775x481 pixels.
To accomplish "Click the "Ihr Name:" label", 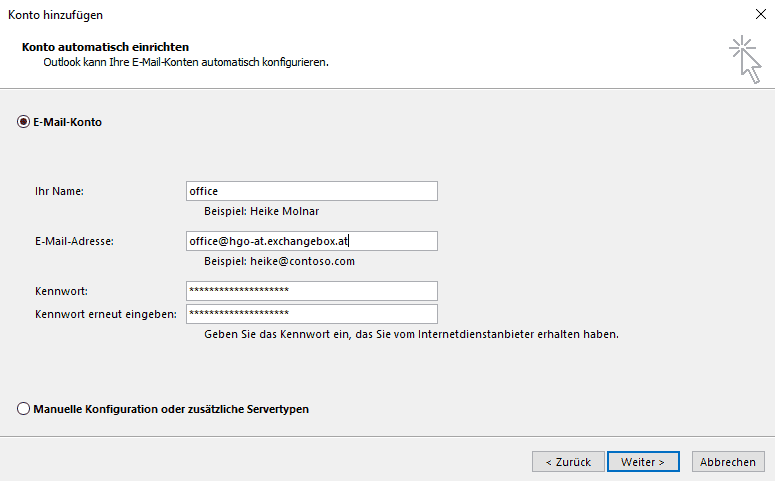I will coord(59,191).
